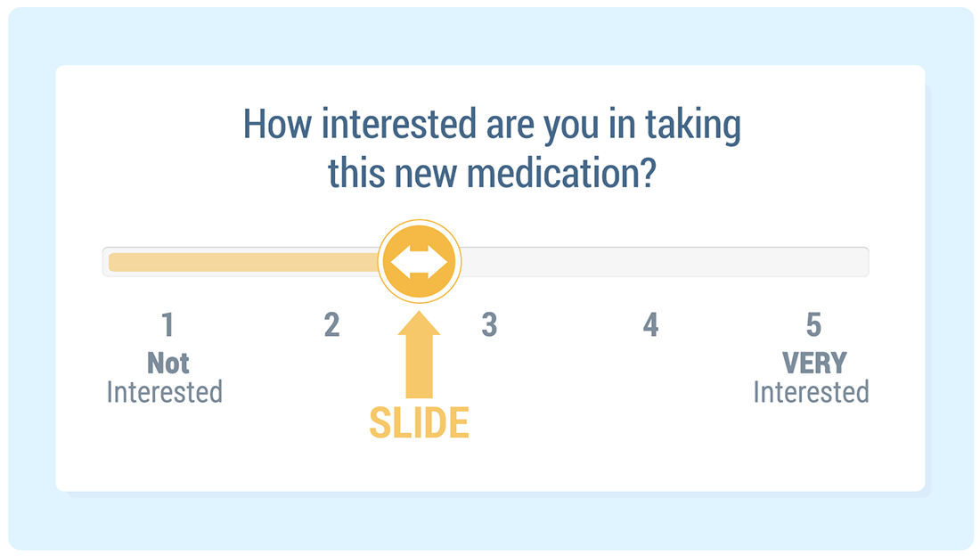Image resolution: width=980 pixels, height=556 pixels.
Task: Select rating number 5 on the scale
Action: [813, 325]
